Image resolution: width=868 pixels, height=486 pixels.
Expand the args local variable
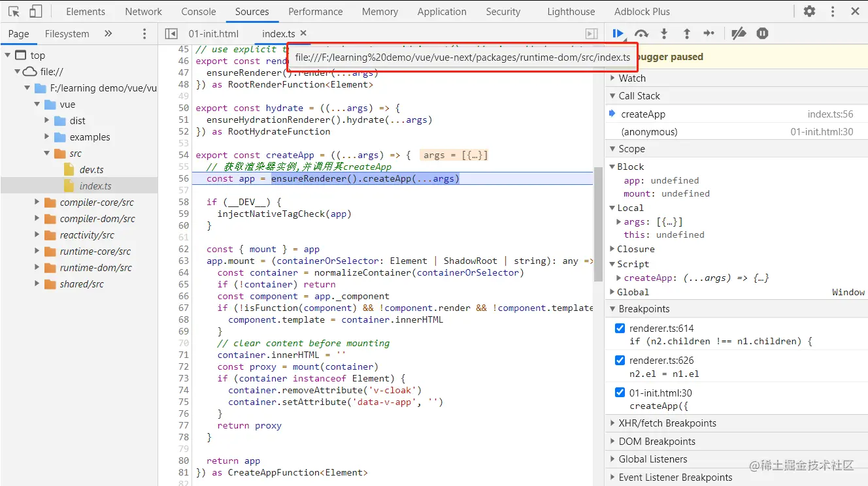click(x=619, y=222)
